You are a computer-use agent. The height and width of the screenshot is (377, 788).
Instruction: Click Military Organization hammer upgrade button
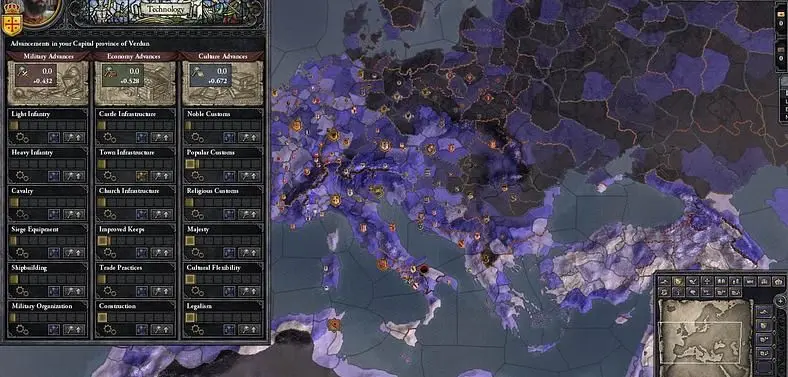click(74, 330)
